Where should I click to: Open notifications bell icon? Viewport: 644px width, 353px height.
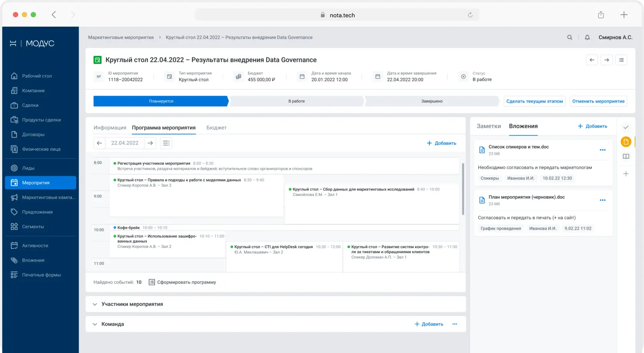587,38
